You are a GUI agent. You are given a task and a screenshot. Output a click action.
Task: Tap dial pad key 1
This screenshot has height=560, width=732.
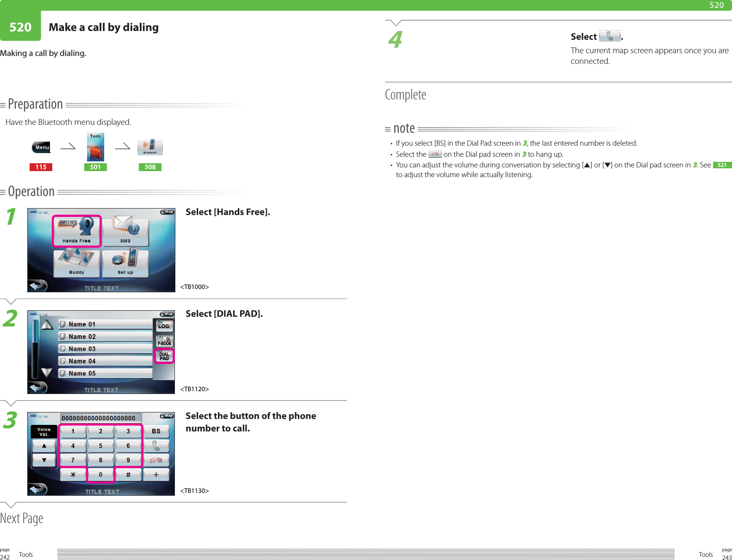(73, 431)
